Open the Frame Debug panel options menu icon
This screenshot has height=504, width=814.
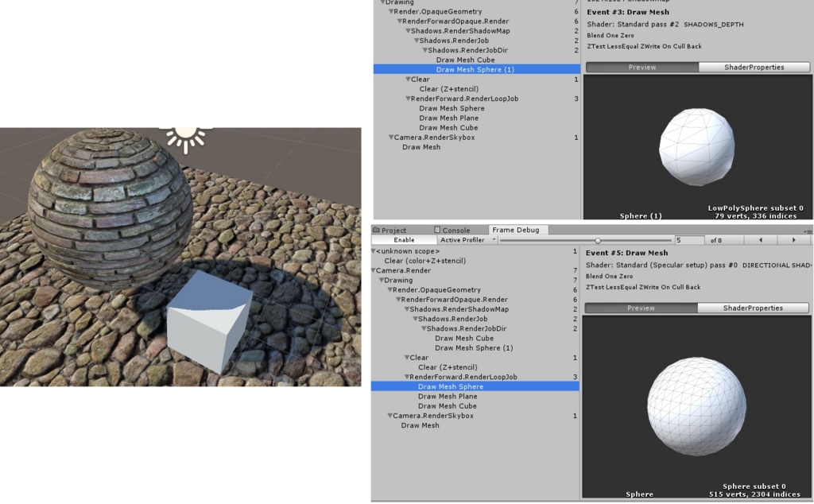point(808,231)
